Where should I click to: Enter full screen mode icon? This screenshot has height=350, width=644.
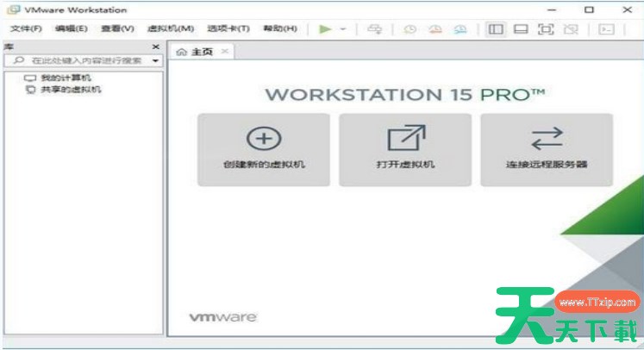tap(546, 29)
